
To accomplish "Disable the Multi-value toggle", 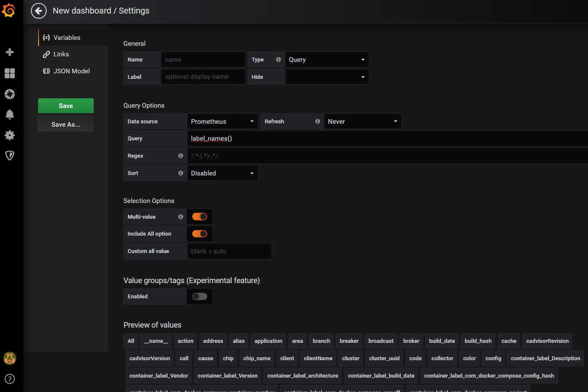I will [x=200, y=217].
